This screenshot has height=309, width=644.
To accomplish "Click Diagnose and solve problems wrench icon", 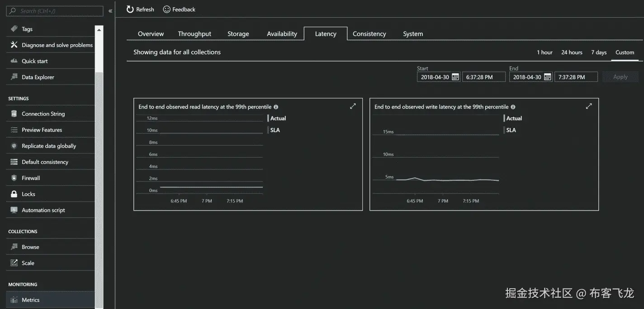I will click(14, 45).
